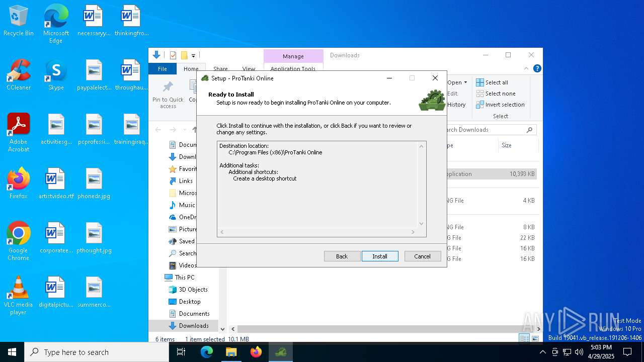Open the Explorer help icon

coord(537,69)
